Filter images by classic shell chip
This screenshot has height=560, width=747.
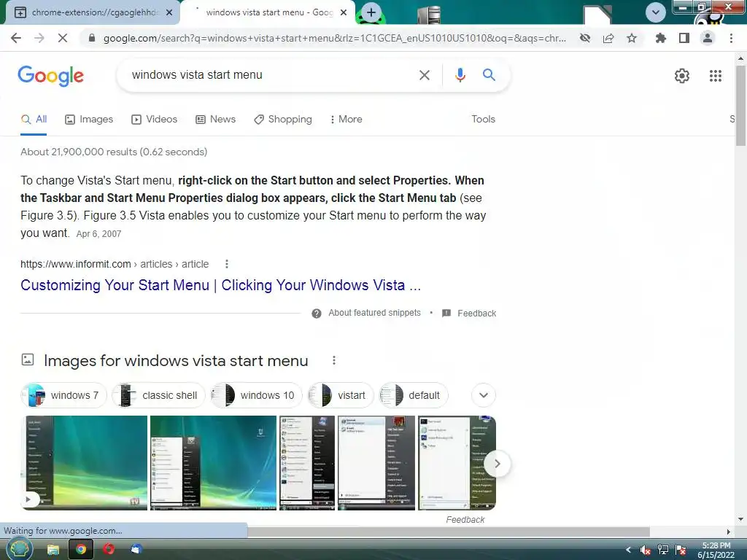(158, 395)
